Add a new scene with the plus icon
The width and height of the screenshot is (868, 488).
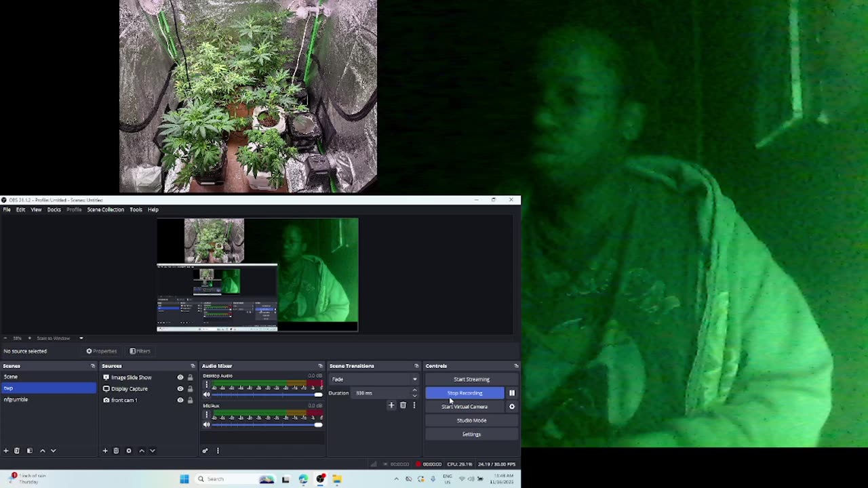[x=6, y=451]
